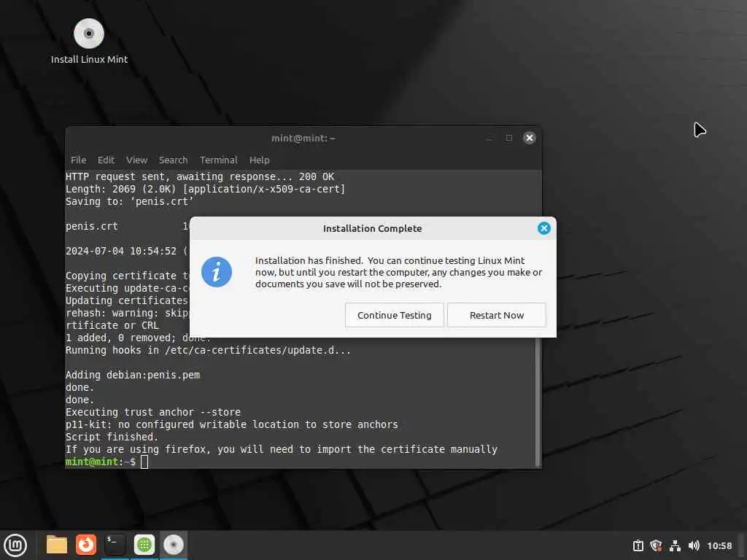This screenshot has width=747, height=560.
Task: Click the 'Installation Complete' dialog title
Action: (x=373, y=228)
